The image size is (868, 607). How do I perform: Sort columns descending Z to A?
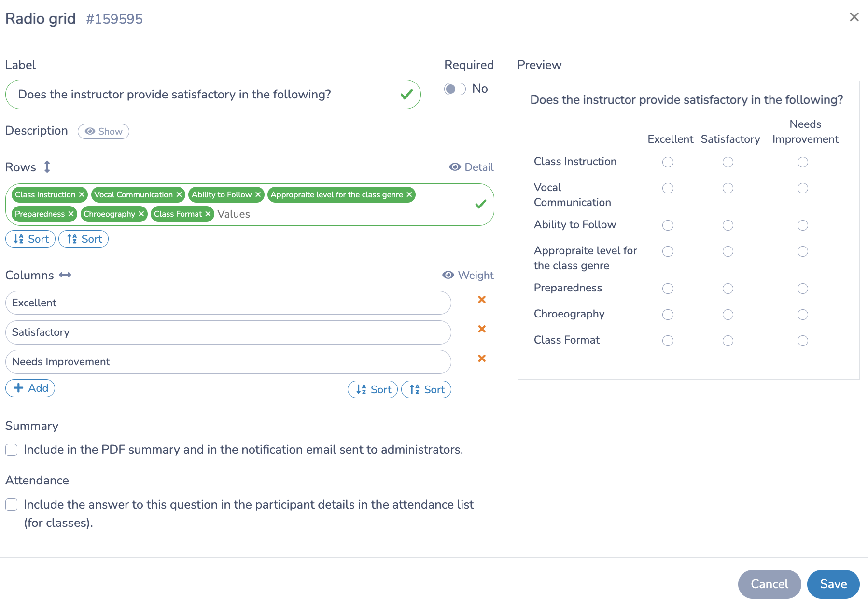point(426,389)
